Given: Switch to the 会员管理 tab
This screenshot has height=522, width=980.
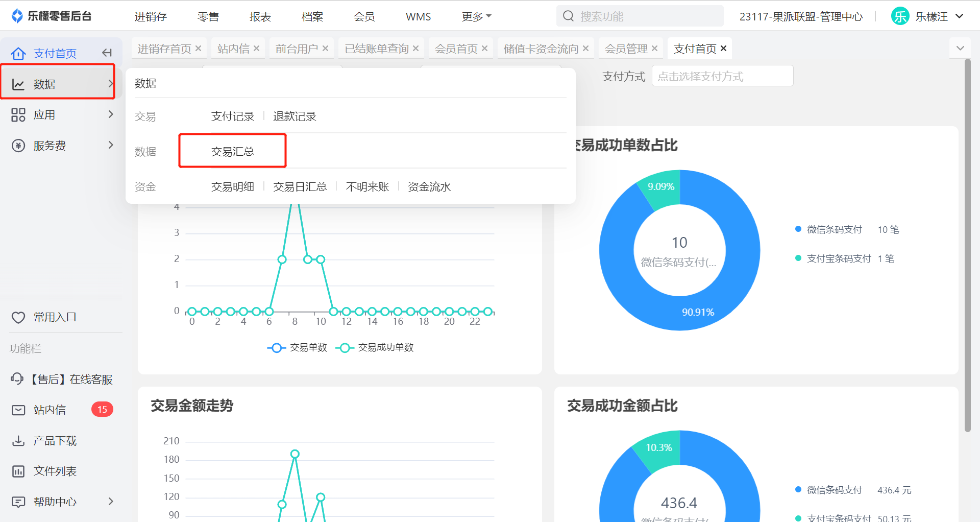Looking at the screenshot, I should pyautogui.click(x=626, y=49).
